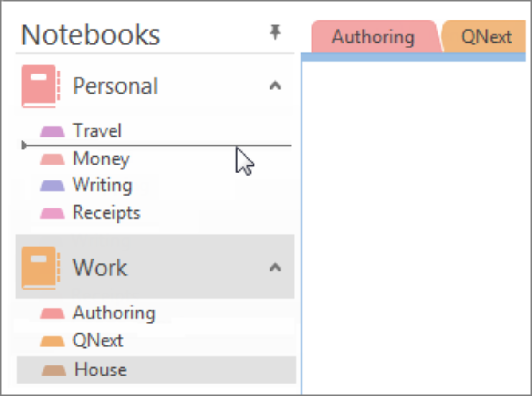This screenshot has width=532, height=396.
Task: Select the Work notebook name
Action: pos(100,267)
